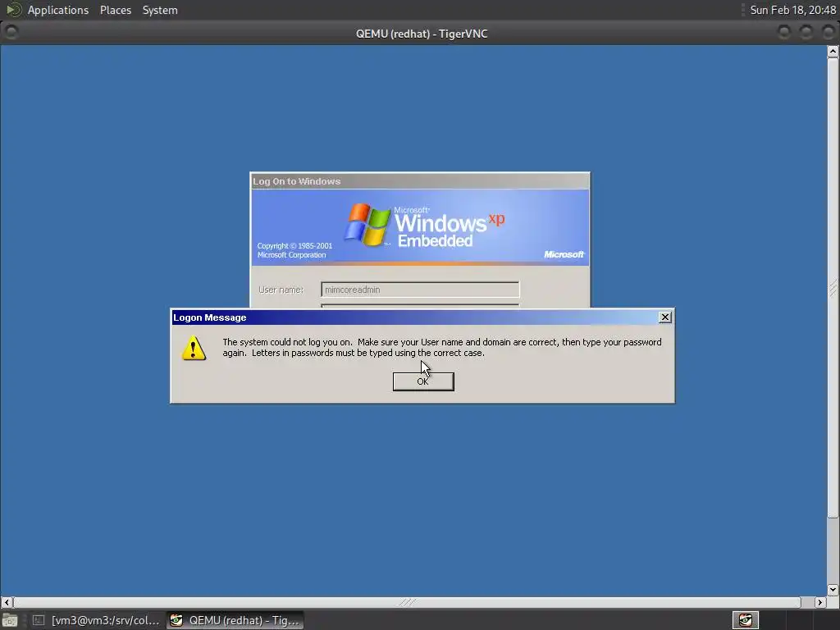Image resolution: width=840 pixels, height=630 pixels.
Task: Click the show desktop icon in bottom panel
Action: coord(10,620)
